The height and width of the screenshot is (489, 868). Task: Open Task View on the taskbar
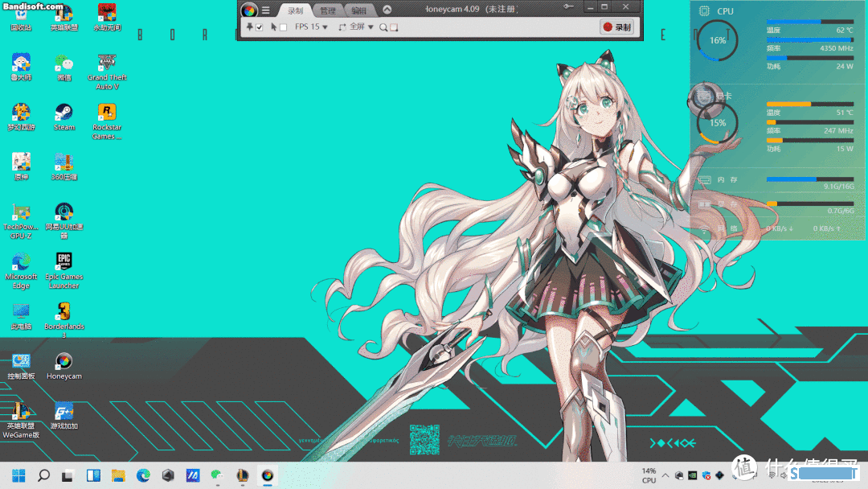(x=68, y=475)
